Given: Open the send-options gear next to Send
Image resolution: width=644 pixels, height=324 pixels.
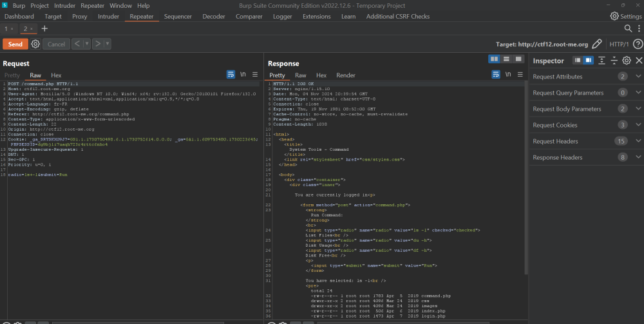Looking at the screenshot, I should click(35, 44).
